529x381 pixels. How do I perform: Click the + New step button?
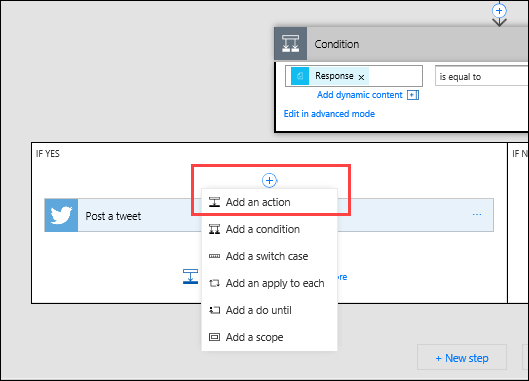462,357
